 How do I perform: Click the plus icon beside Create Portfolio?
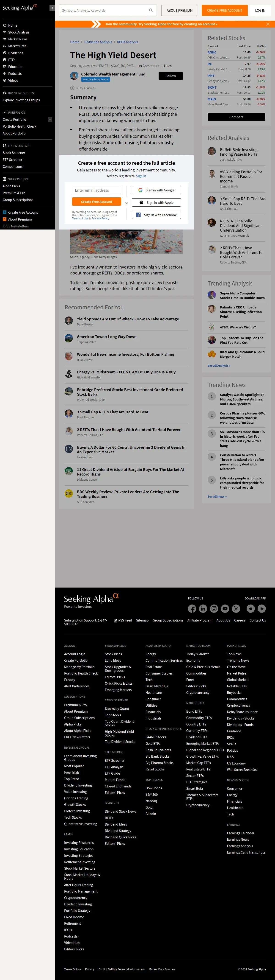pyautogui.click(x=50, y=119)
